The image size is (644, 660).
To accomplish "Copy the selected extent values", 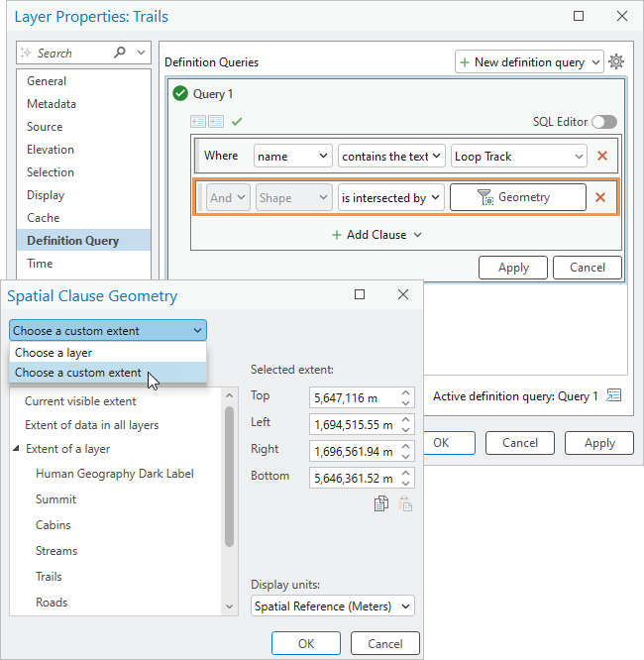I will click(x=381, y=503).
